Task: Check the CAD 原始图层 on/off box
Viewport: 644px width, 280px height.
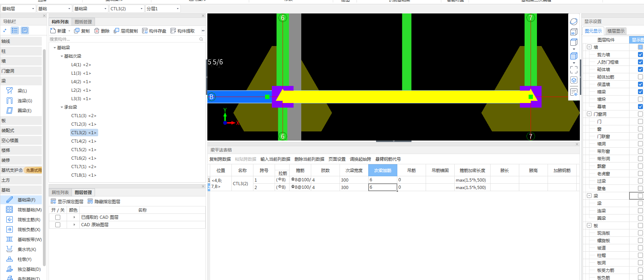Action: tap(58, 225)
